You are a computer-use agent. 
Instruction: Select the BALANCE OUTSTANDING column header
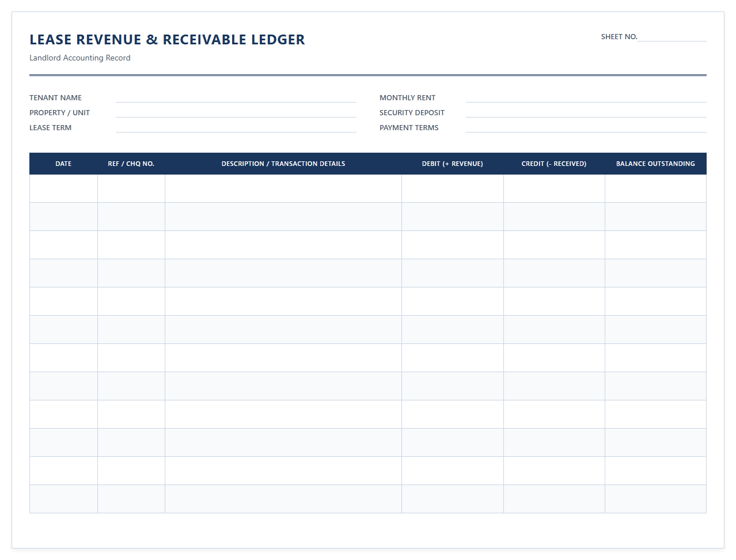(655, 164)
